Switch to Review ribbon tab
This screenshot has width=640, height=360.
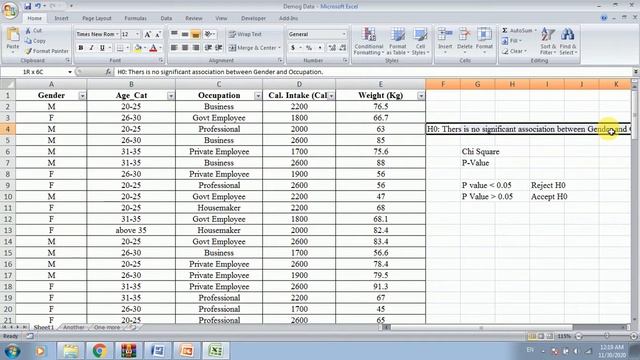(194, 18)
